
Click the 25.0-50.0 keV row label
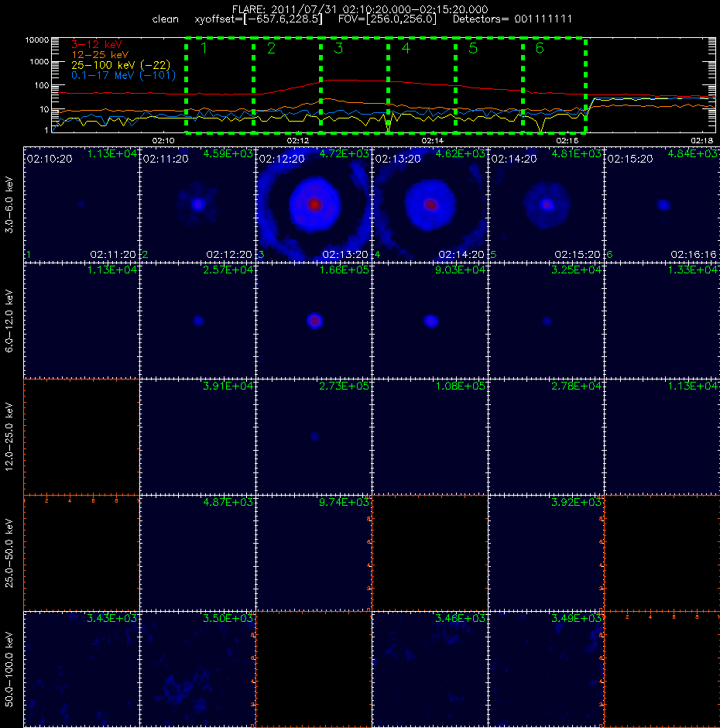coord(9,554)
